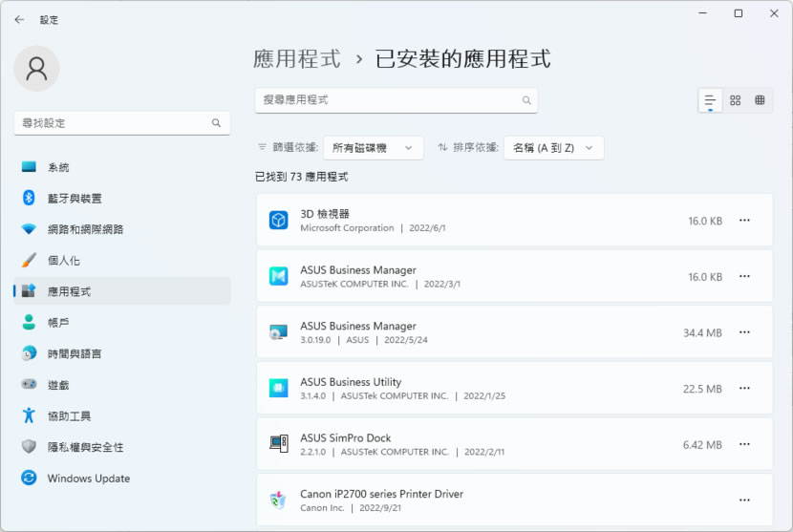Click the shield icon beside 隱私權與安全性
Screen dimensions: 793x532
29,447
